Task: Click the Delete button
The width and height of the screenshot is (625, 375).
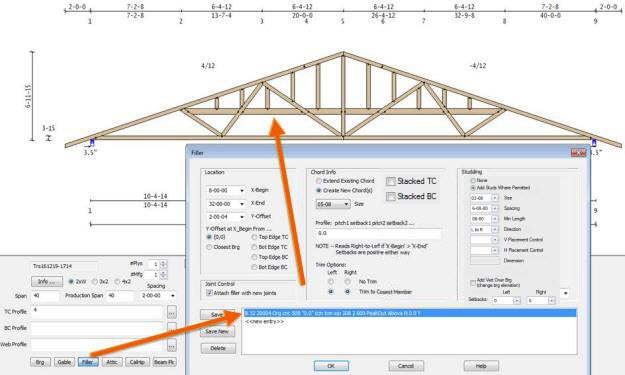Action: coord(218,348)
